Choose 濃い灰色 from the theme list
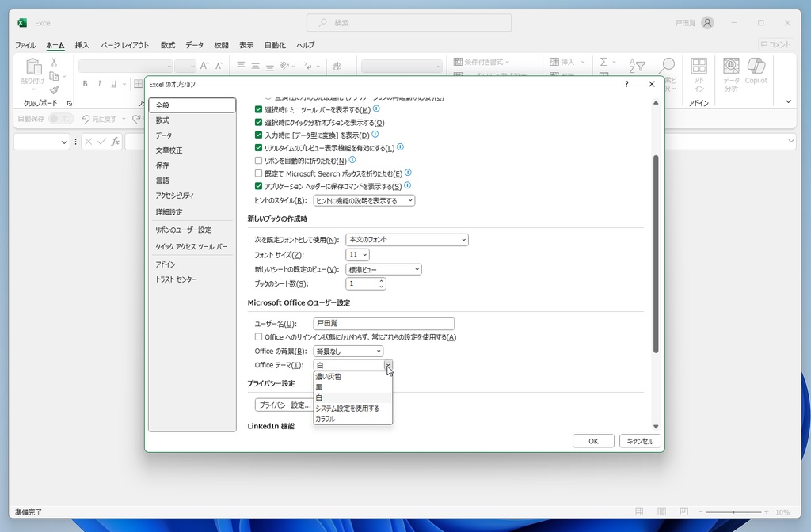This screenshot has width=811, height=532. [352, 376]
